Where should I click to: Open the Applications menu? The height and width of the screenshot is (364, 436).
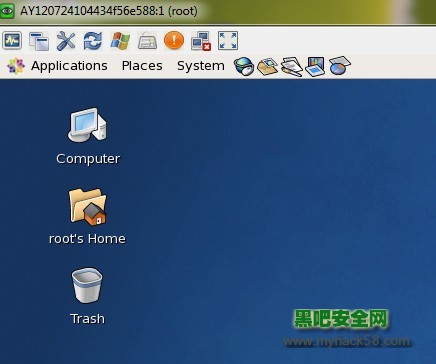coord(69,66)
